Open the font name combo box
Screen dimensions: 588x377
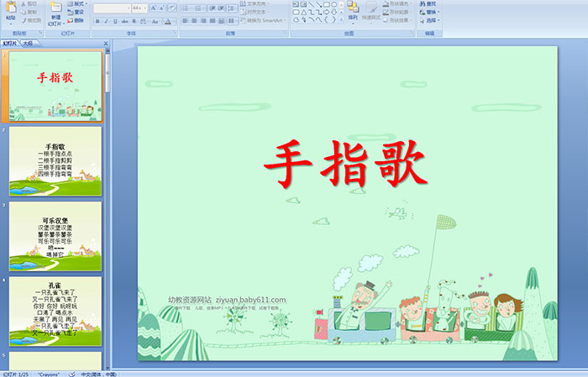(x=112, y=8)
